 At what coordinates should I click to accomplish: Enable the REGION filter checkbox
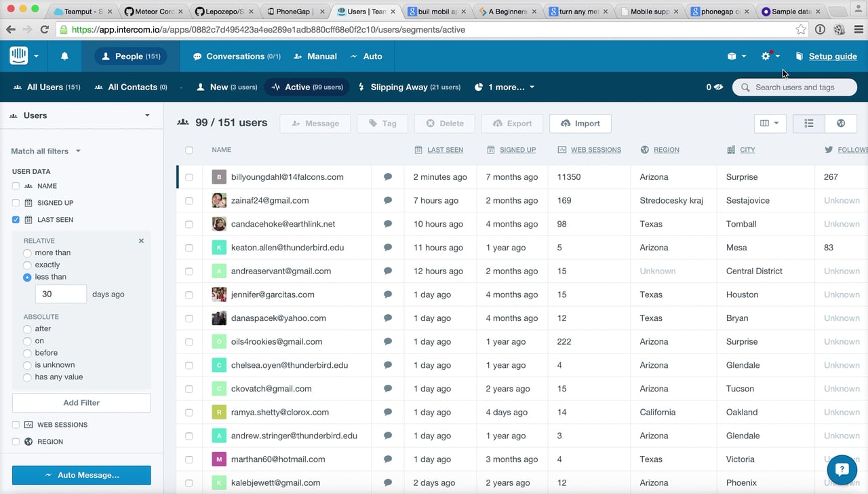16,442
